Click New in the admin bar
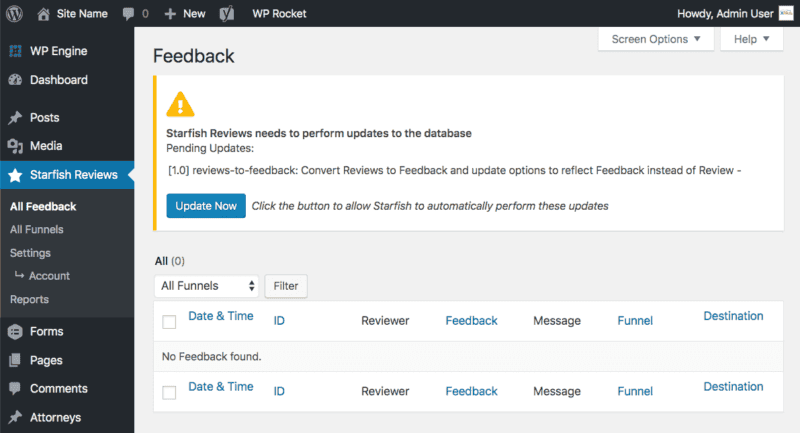Screen dimensions: 800x433 [194, 14]
